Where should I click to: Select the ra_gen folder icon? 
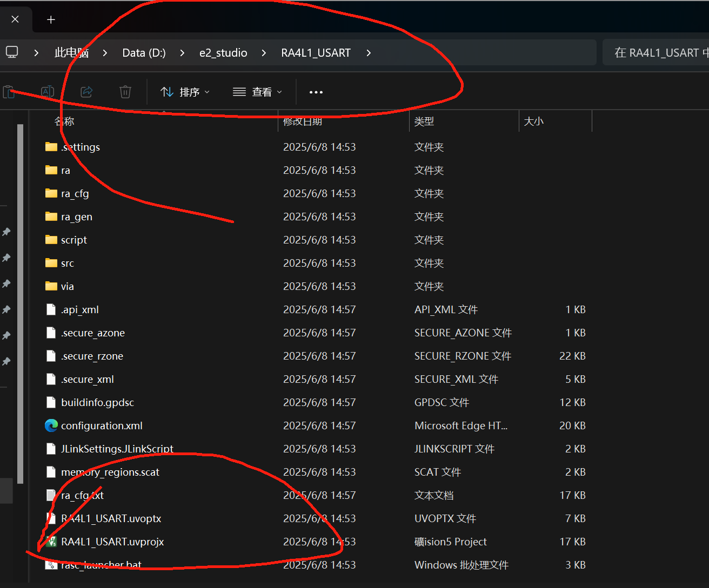(51, 217)
